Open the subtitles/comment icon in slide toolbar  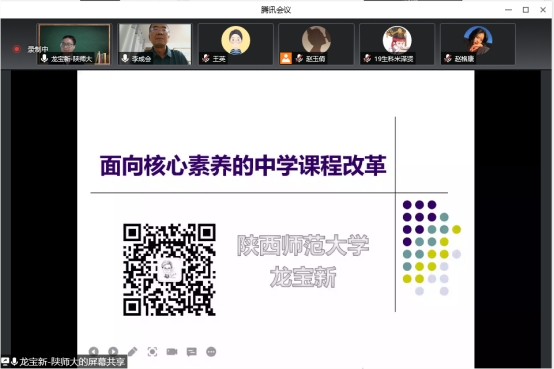tap(191, 352)
